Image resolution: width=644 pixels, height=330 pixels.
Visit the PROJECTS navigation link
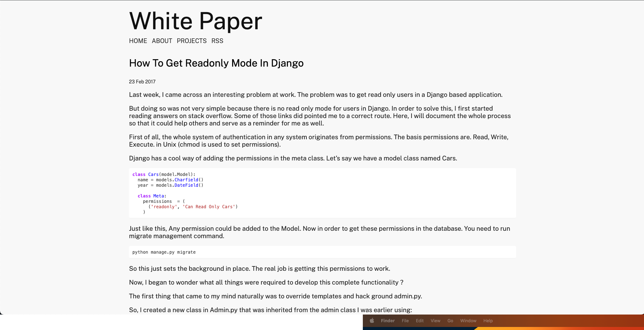tap(192, 41)
